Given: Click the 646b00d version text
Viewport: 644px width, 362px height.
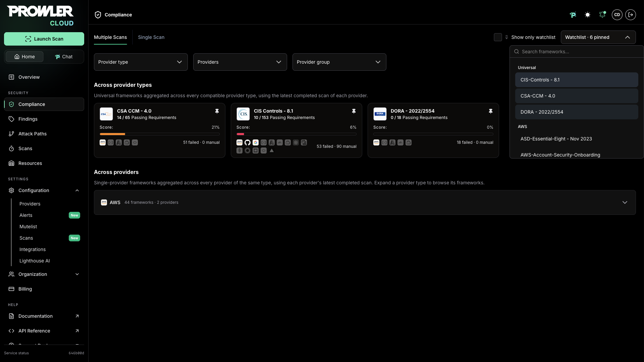Looking at the screenshot, I should [x=76, y=353].
